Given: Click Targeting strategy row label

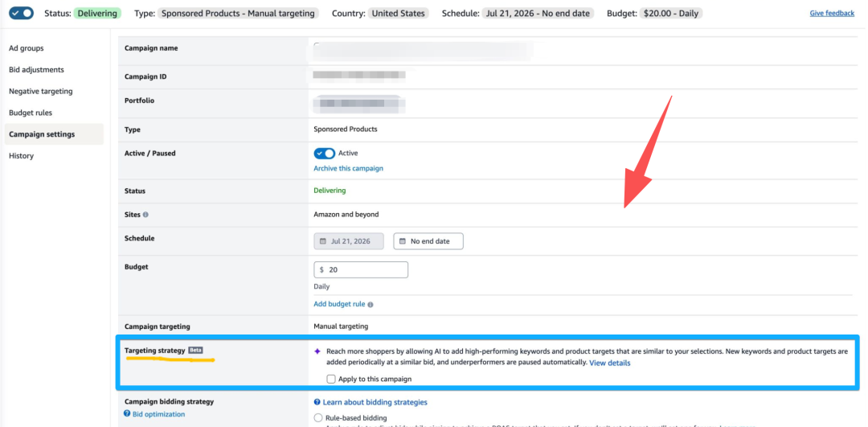Looking at the screenshot, I should [x=155, y=351].
